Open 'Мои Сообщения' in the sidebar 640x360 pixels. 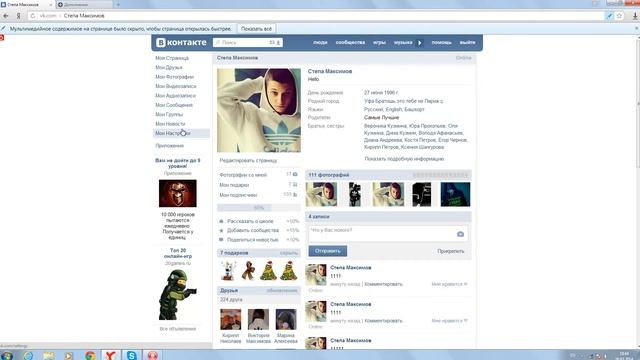click(x=174, y=105)
